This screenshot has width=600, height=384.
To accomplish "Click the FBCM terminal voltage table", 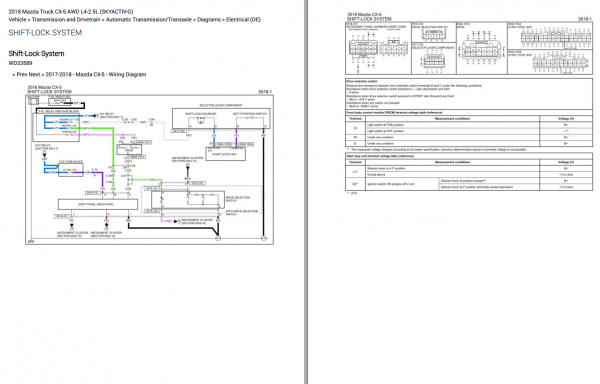I will tap(469, 129).
